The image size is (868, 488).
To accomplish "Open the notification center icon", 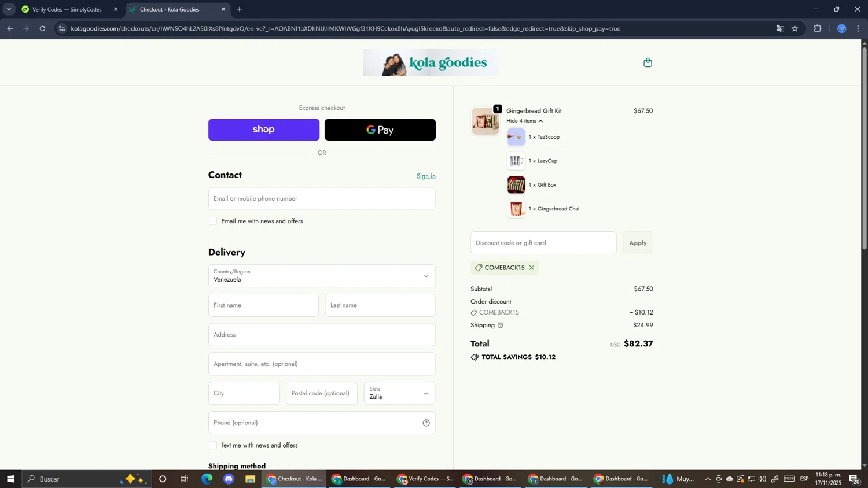I will [x=855, y=479].
